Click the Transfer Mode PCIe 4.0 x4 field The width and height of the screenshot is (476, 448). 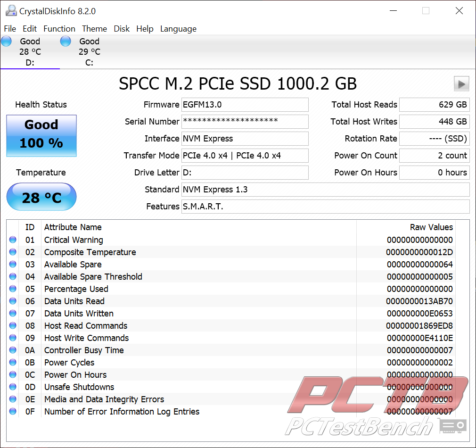click(x=245, y=156)
